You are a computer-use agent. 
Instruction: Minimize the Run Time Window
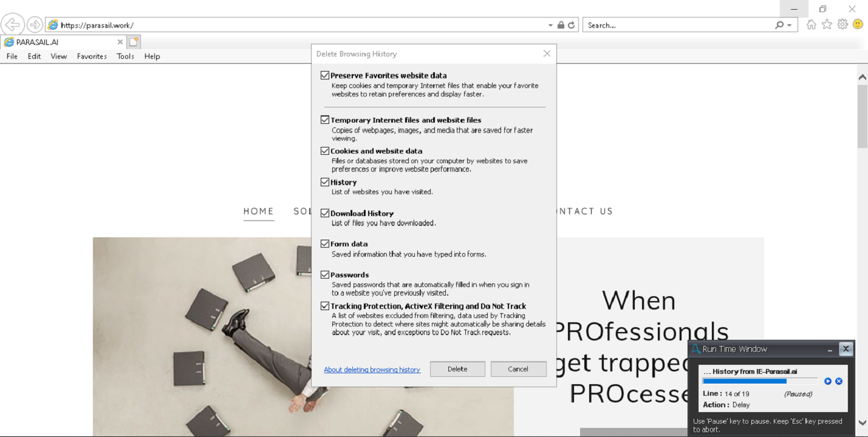(830, 349)
